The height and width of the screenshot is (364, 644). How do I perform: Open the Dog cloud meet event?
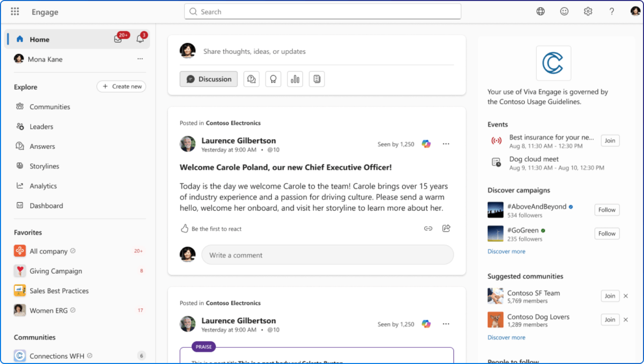pos(534,159)
